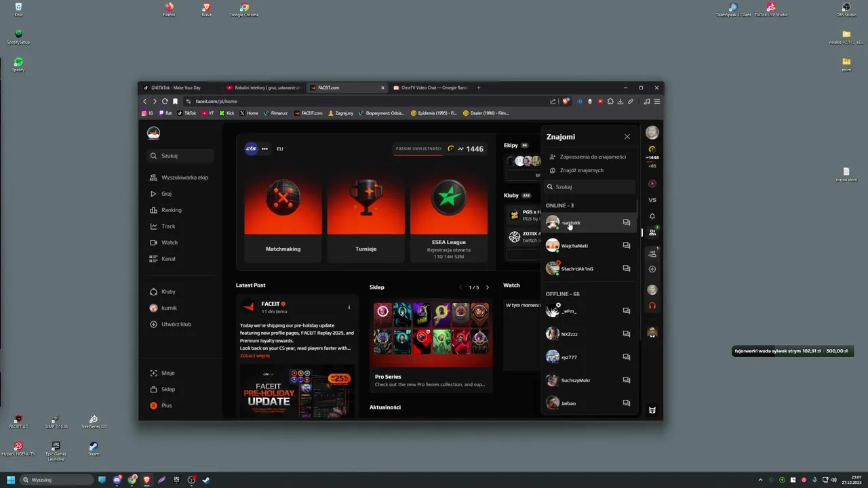The height and width of the screenshot is (488, 868).
Task: Go to Kluby in sidebar
Action: (163, 291)
